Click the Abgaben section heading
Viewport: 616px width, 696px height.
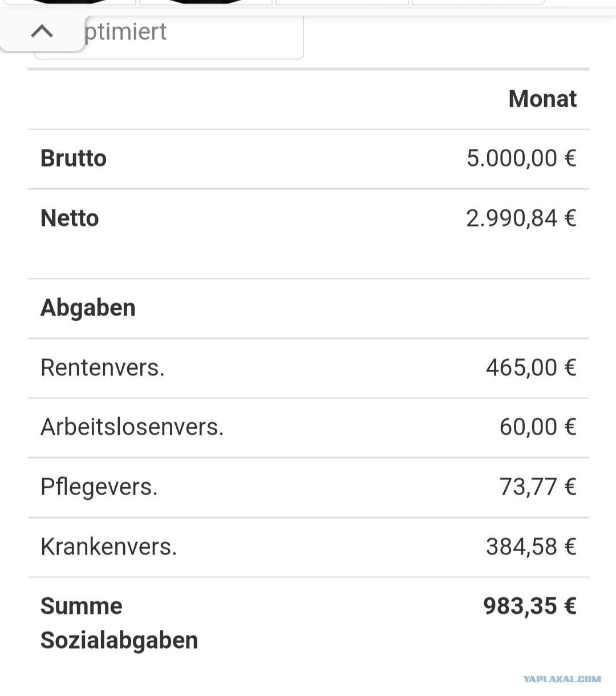pos(88,308)
